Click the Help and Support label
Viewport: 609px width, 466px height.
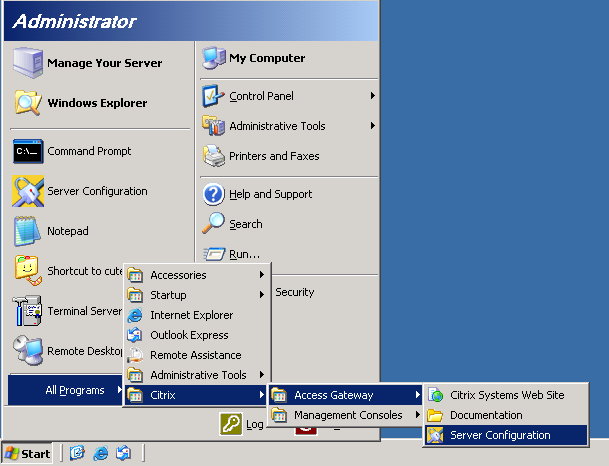pos(271,194)
